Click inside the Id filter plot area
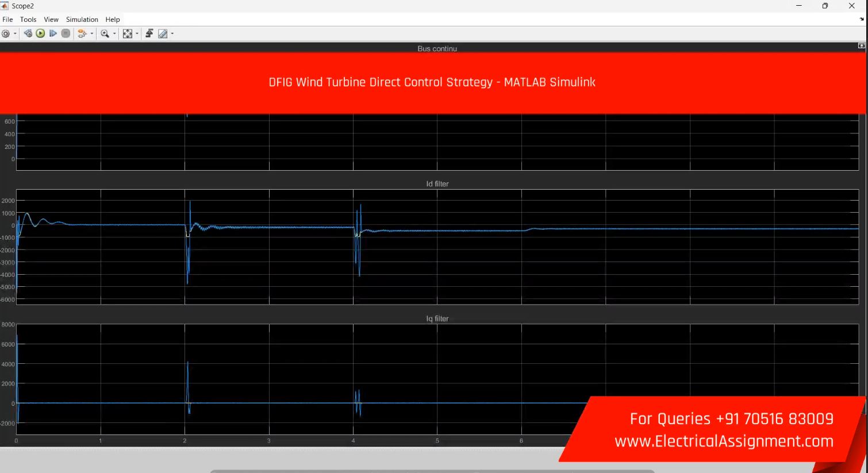Screen dimensions: 868x473 (437, 247)
